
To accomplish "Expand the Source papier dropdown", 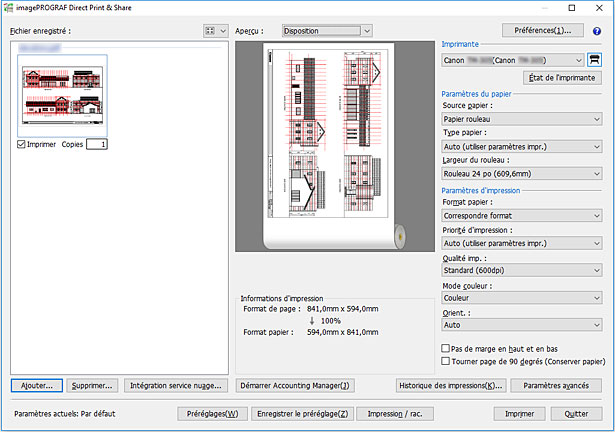I will point(523,118).
